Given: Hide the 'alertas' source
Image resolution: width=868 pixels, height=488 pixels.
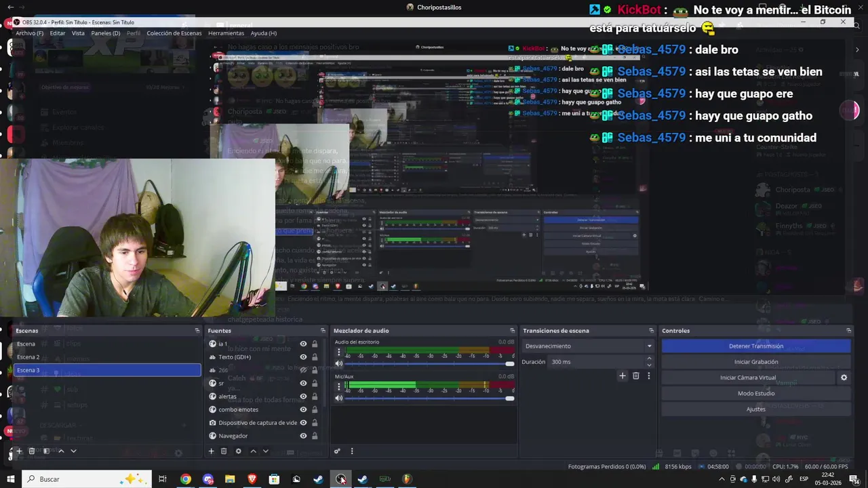Looking at the screenshot, I should point(303,396).
